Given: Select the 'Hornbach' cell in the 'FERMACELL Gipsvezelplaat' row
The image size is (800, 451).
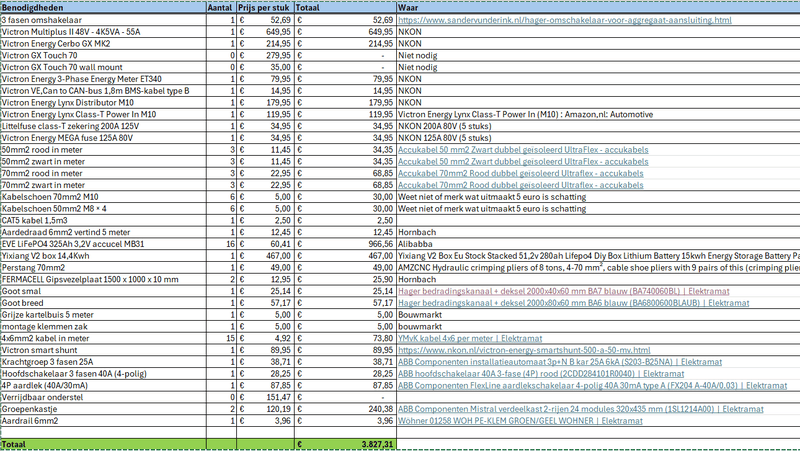Looking at the screenshot, I should click(598, 279).
